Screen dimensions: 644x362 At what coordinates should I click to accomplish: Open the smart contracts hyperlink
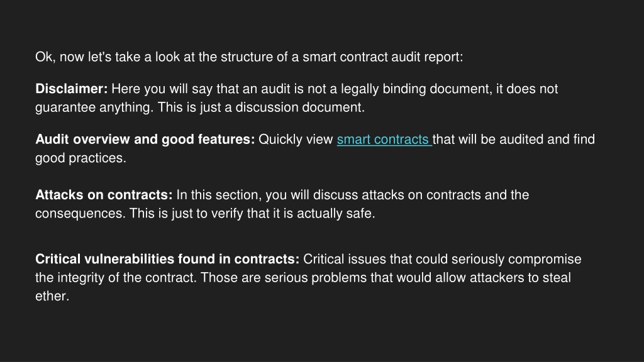384,140
